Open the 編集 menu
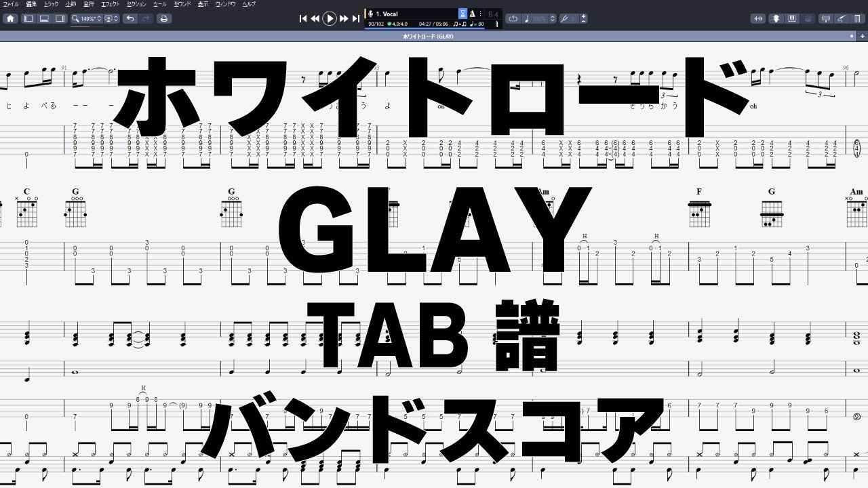Screen dimensions: 868x488 (31, 4)
